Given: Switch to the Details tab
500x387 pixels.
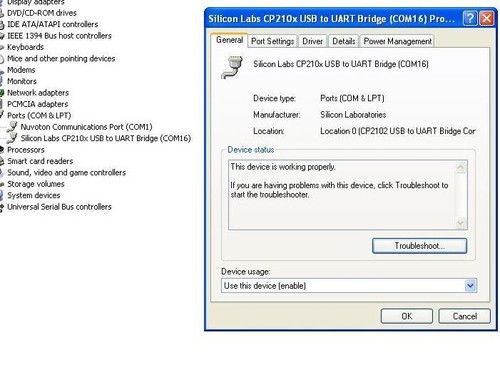Looking at the screenshot, I should [x=343, y=41].
